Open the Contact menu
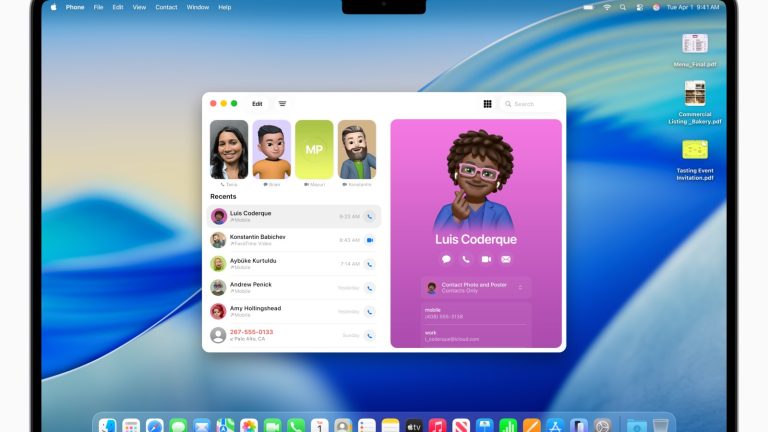Image resolution: width=768 pixels, height=432 pixels. [x=167, y=7]
